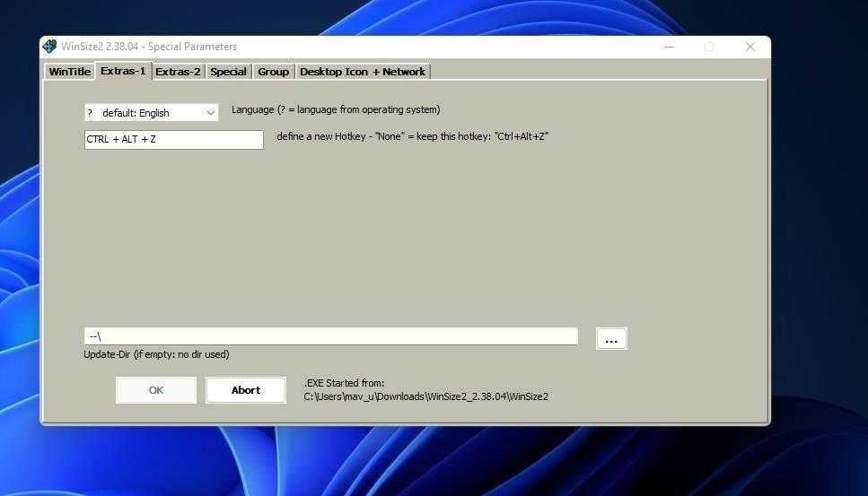
Task: Go to the Special tab
Action: [x=228, y=72]
